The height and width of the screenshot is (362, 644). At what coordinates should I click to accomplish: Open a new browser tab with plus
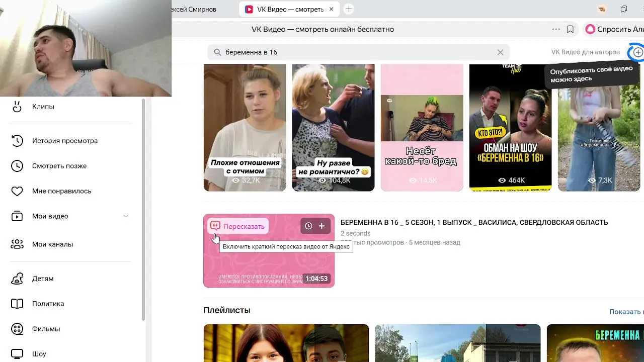point(348,9)
